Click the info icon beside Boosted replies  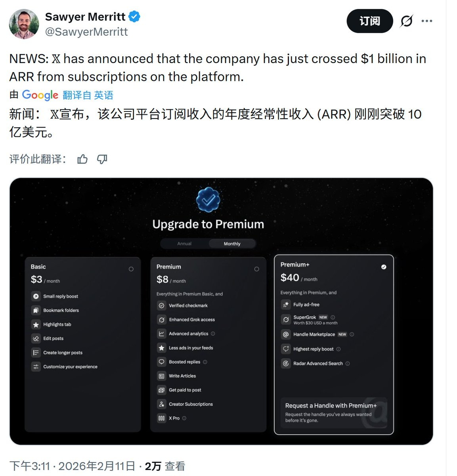205,362
